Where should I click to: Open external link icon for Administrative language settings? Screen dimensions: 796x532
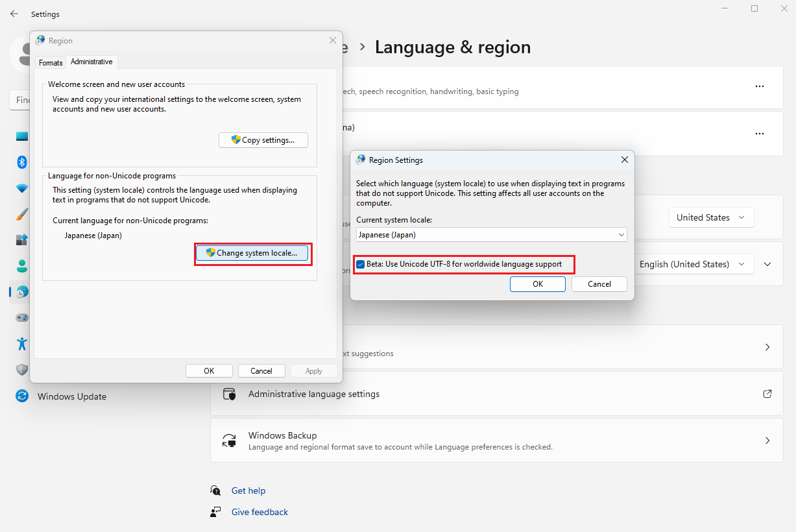point(767,394)
